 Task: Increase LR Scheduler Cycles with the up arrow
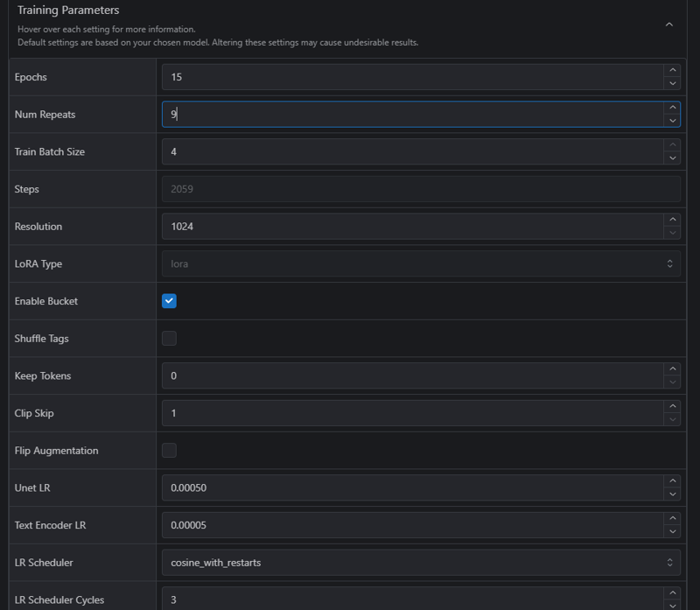[672, 593]
